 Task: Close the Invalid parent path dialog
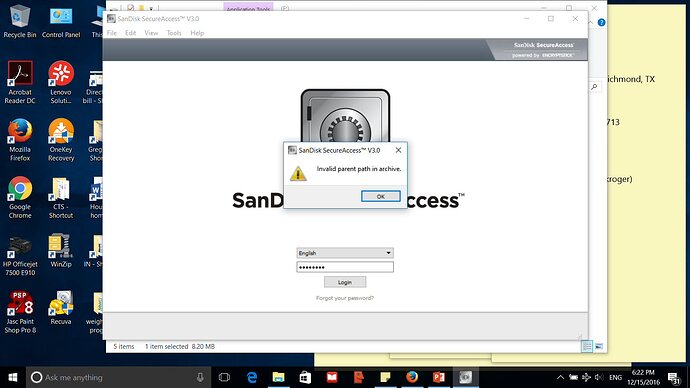coord(398,150)
